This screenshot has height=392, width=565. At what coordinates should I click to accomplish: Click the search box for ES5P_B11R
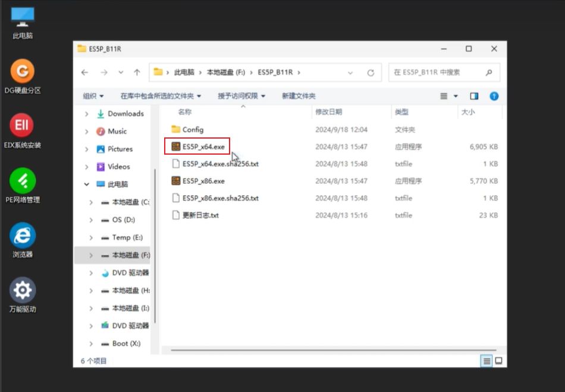pos(437,73)
